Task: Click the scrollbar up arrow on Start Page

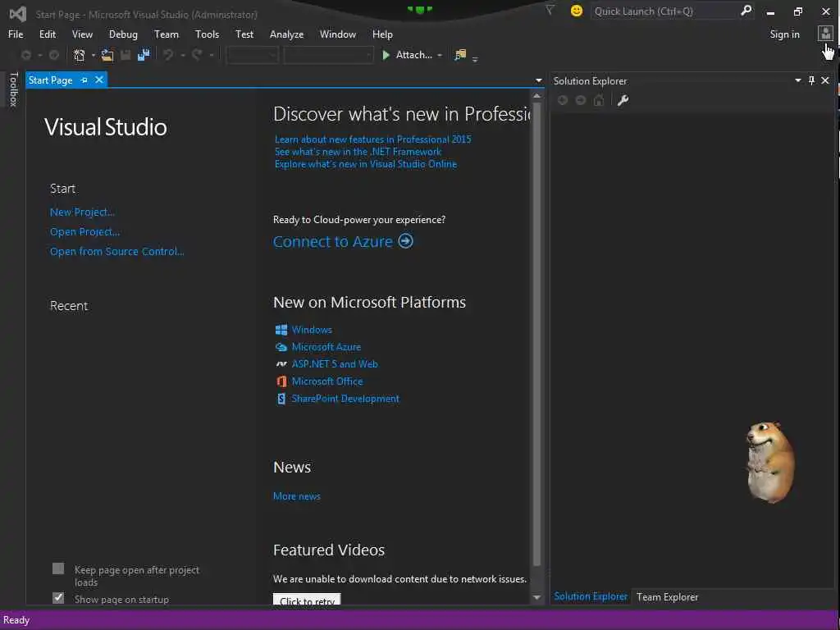Action: [x=536, y=96]
